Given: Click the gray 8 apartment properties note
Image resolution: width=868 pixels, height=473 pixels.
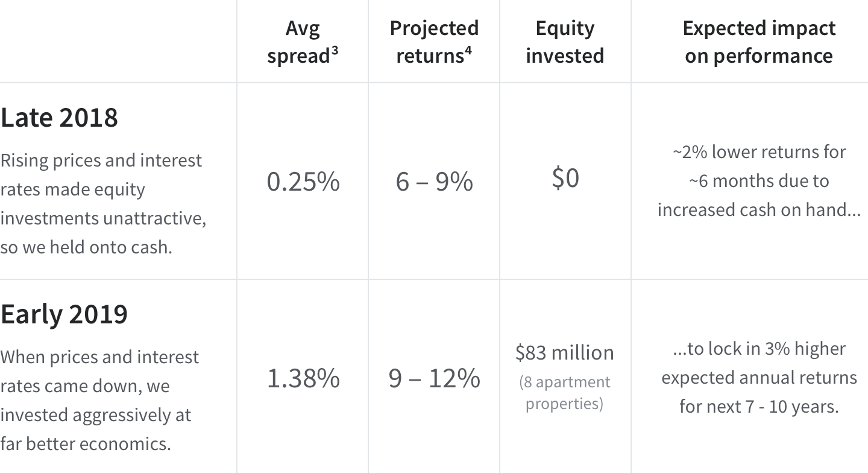Looking at the screenshot, I should tap(565, 392).
